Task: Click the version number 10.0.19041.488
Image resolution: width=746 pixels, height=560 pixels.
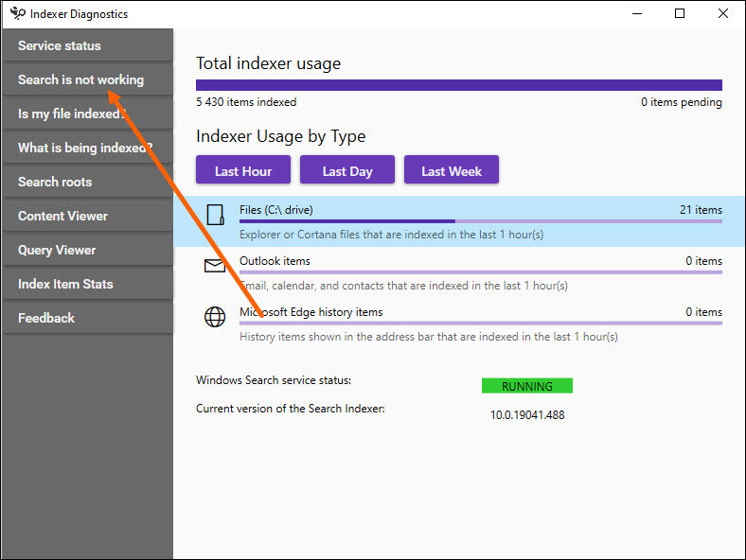Action: point(527,415)
